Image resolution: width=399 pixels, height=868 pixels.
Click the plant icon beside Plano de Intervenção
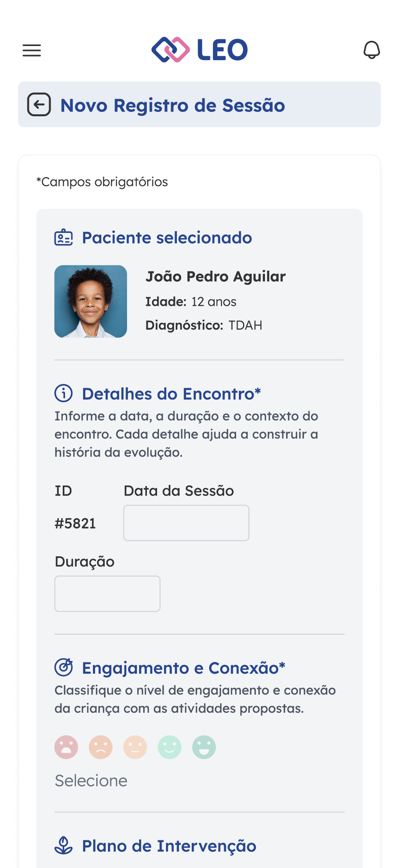tap(64, 845)
